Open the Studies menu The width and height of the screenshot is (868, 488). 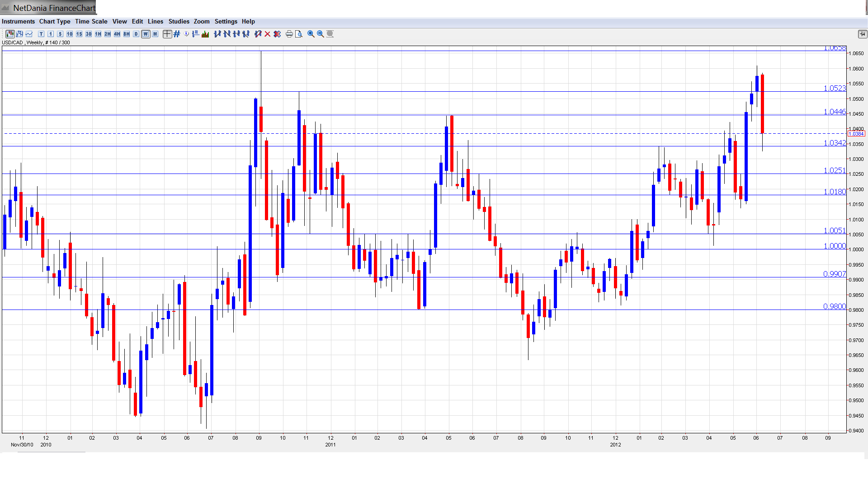[x=179, y=21]
